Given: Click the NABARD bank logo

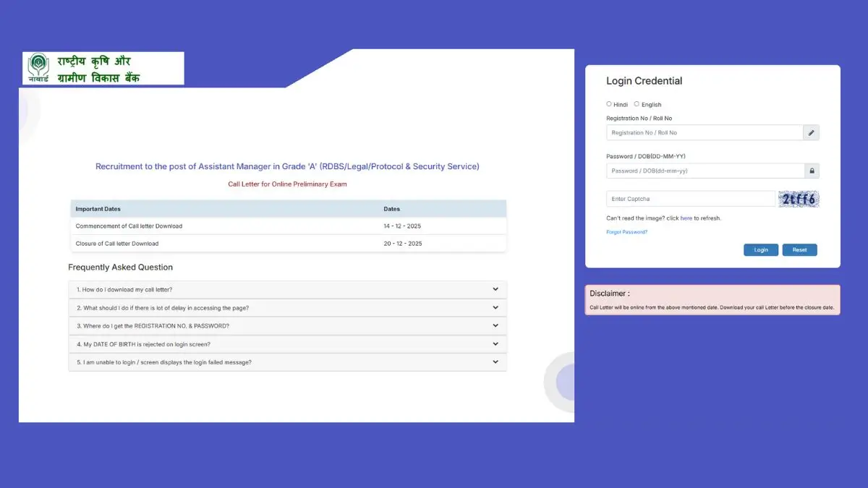Looking at the screenshot, I should tap(103, 69).
